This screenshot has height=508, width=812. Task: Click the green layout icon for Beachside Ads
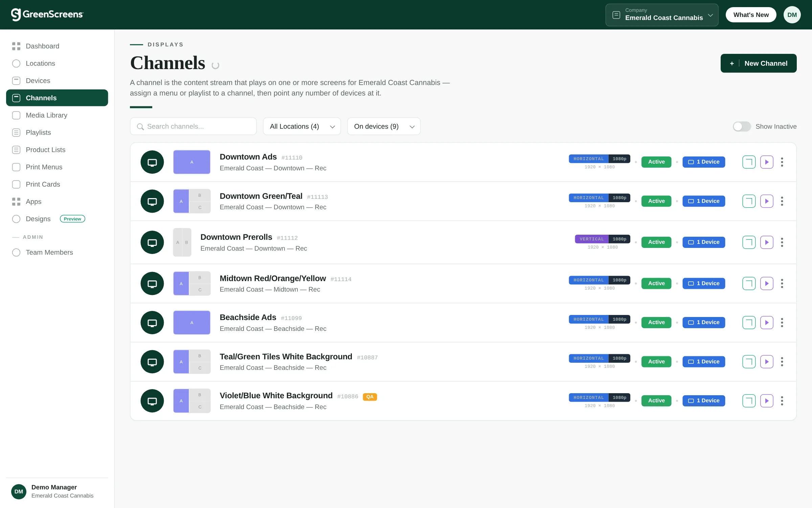[749, 322]
